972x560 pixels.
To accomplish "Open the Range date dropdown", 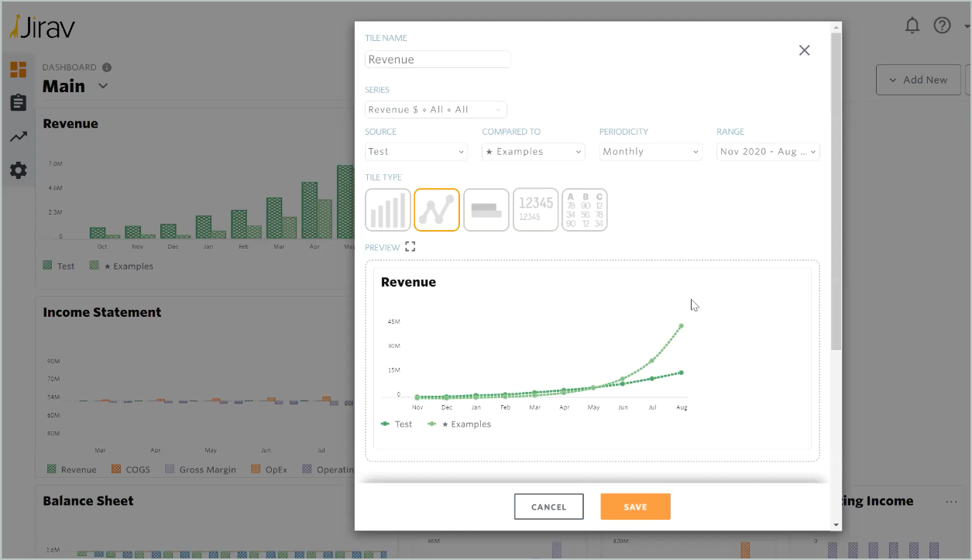I will pyautogui.click(x=768, y=152).
